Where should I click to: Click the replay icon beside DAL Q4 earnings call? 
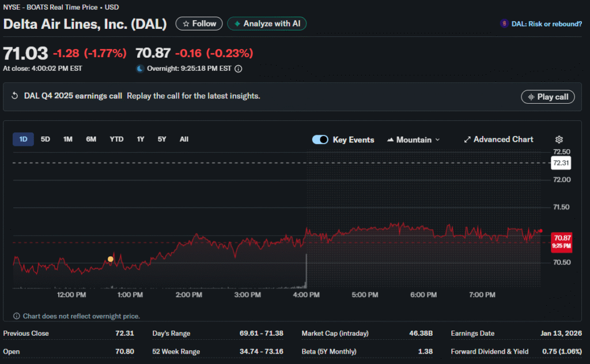tap(15, 96)
